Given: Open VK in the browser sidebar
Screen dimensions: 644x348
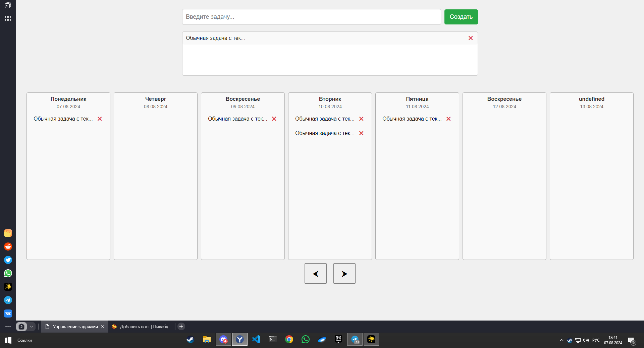Looking at the screenshot, I should pyautogui.click(x=8, y=314).
